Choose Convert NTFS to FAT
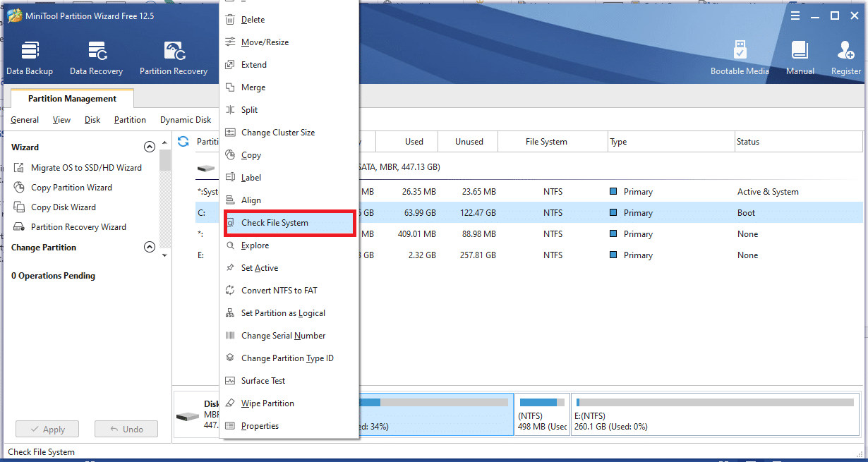Screen dimensions: 868x462 (279, 291)
